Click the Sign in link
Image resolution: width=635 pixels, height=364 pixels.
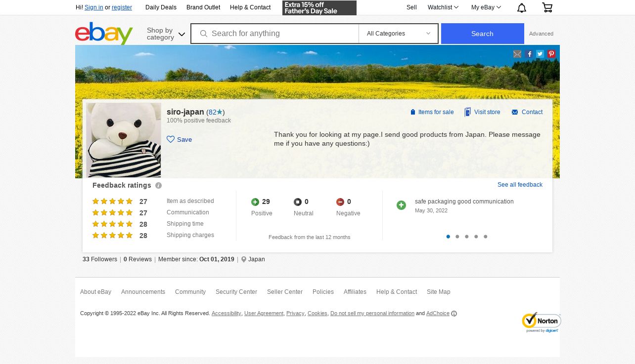point(94,7)
